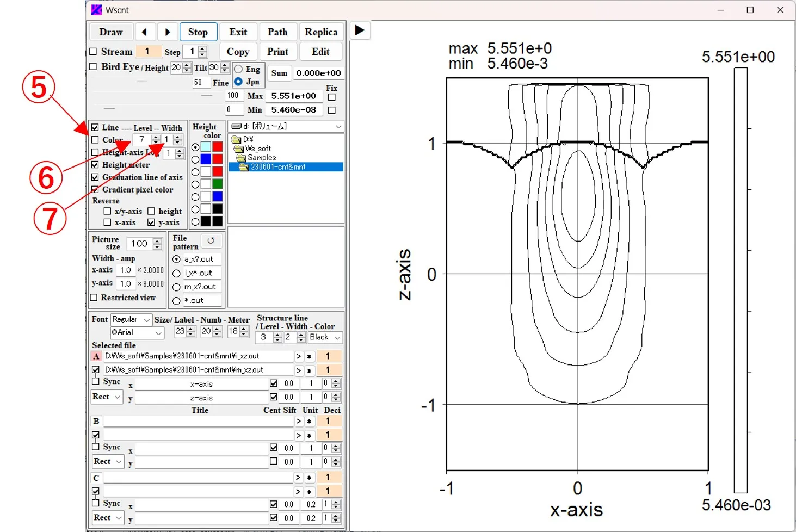Click the Draw button

tap(111, 32)
